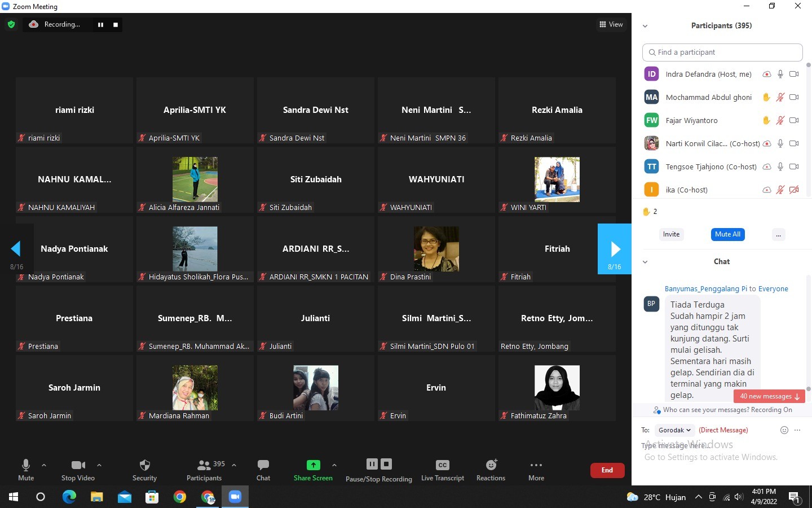Open emoji picker in chat box
The height and width of the screenshot is (508, 812).
784,430
